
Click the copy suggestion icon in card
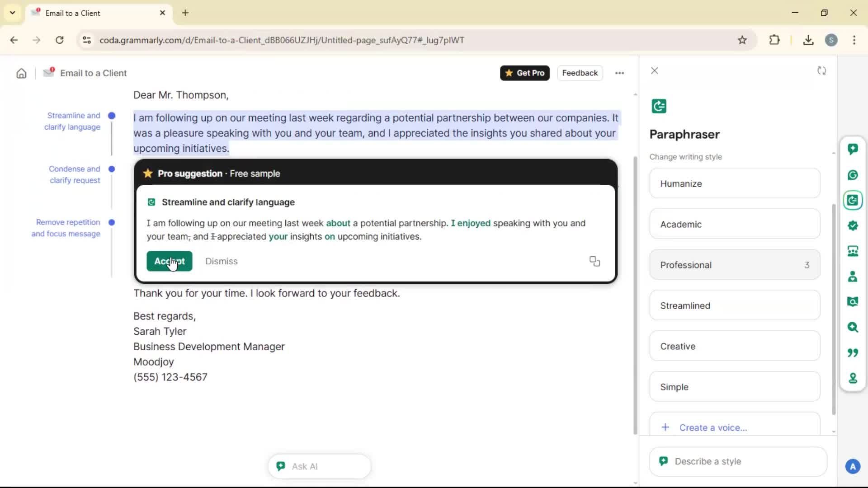594,261
